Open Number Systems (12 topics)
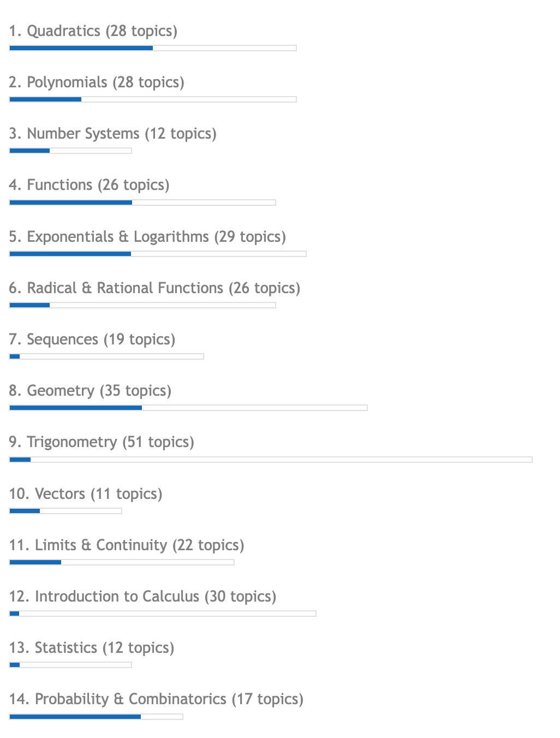The height and width of the screenshot is (738, 560). pyautogui.click(x=113, y=134)
